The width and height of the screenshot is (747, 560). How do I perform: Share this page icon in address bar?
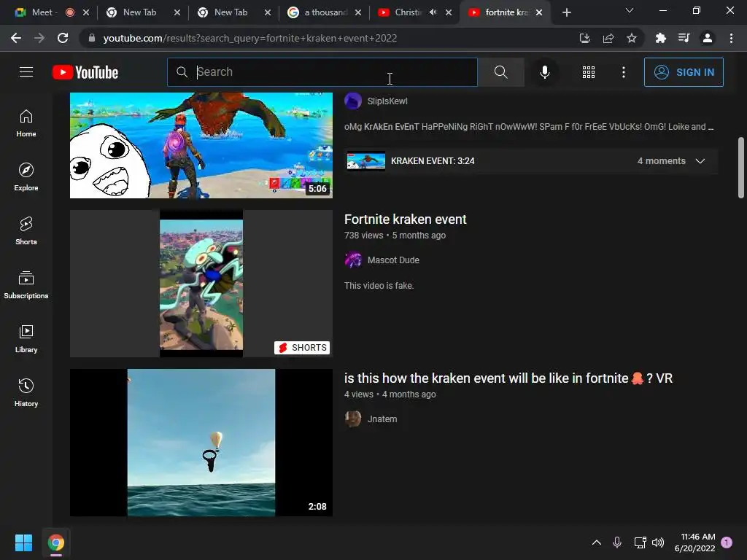click(608, 38)
